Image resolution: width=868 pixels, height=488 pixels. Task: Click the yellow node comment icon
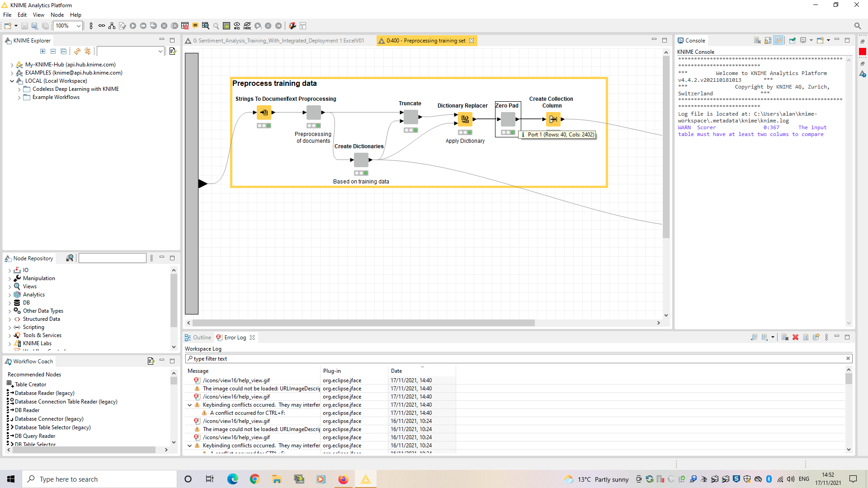[195, 26]
